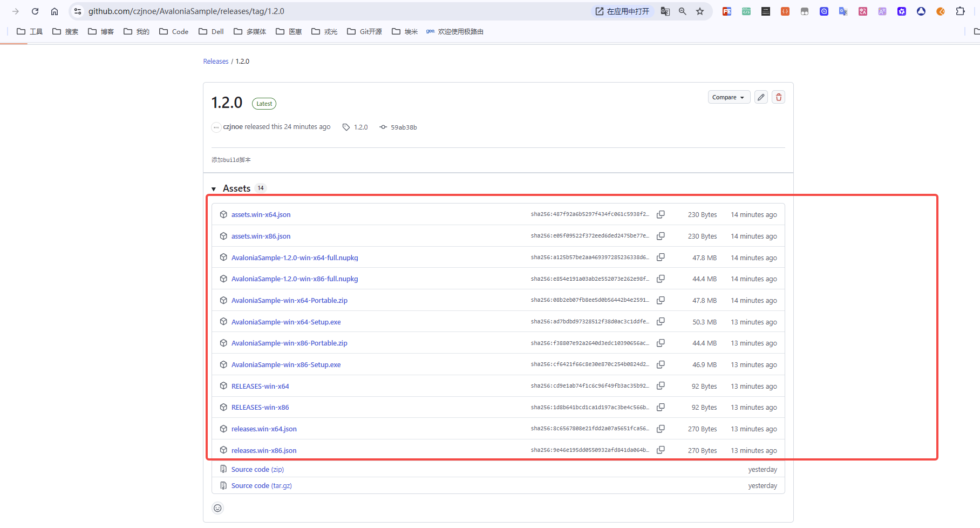Screen dimensions: 980x528
Task: Download assets.win-x64.json
Action: (x=261, y=215)
